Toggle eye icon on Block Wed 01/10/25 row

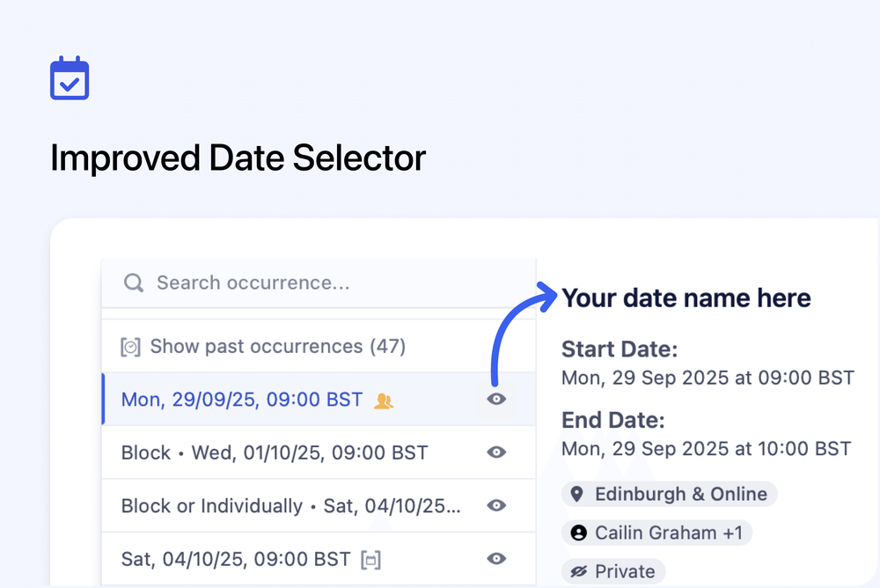tap(495, 452)
